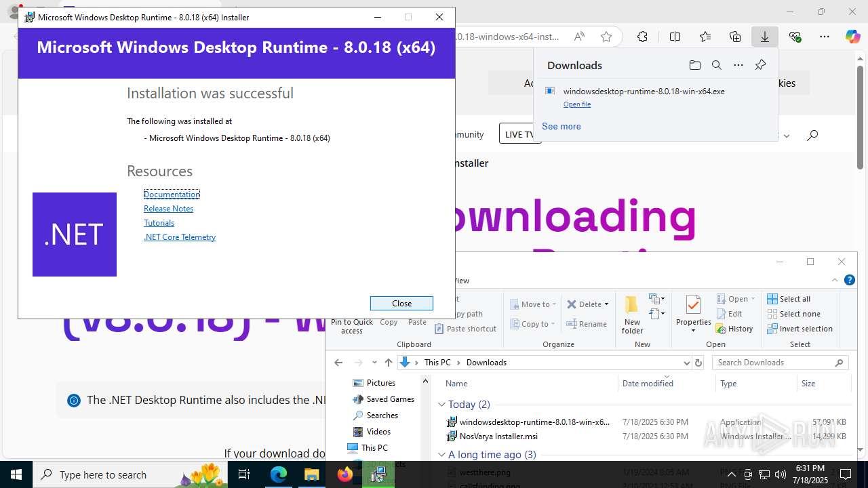Pin the Downloads panel

(x=760, y=65)
